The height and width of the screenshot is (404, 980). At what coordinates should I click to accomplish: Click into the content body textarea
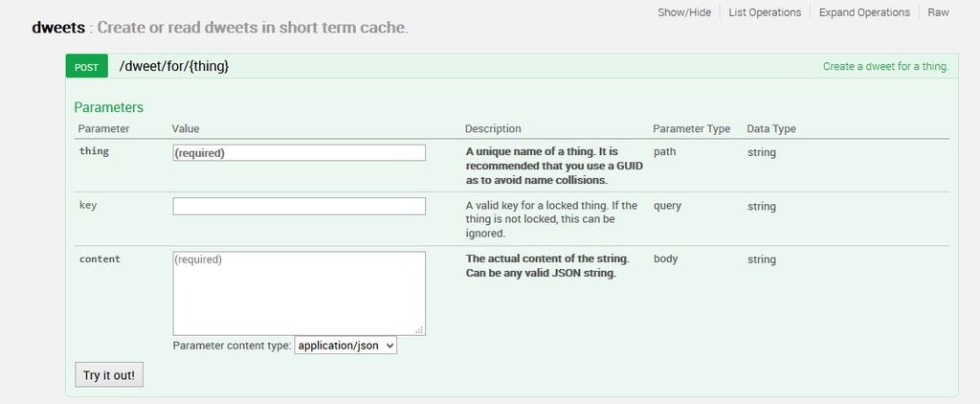(x=299, y=292)
